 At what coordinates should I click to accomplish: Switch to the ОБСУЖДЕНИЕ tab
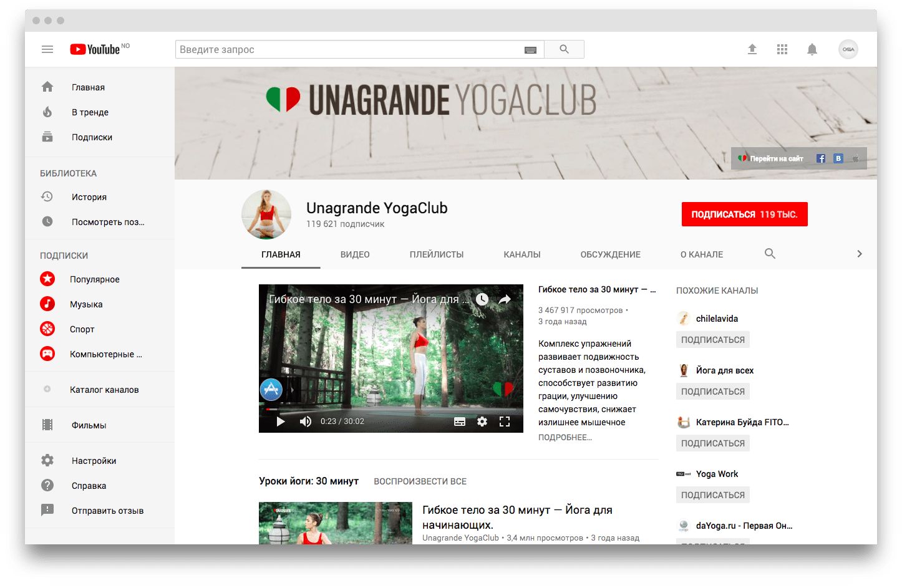(x=611, y=254)
